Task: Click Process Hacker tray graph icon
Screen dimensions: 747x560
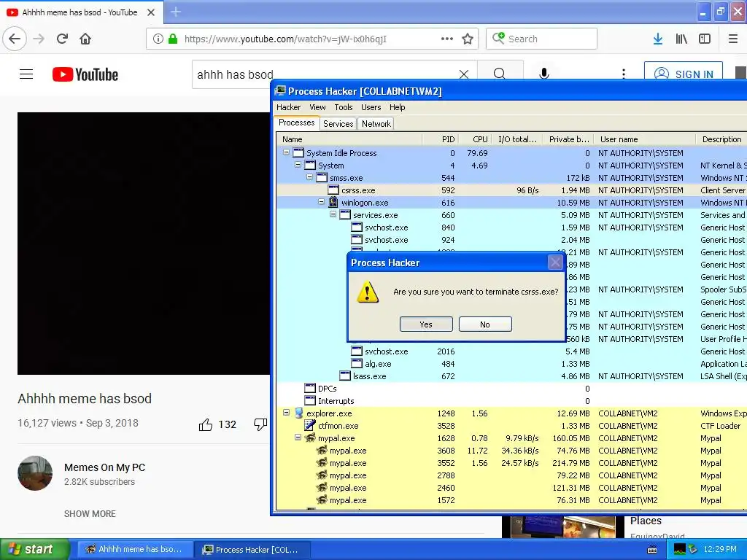Action: tap(679, 550)
